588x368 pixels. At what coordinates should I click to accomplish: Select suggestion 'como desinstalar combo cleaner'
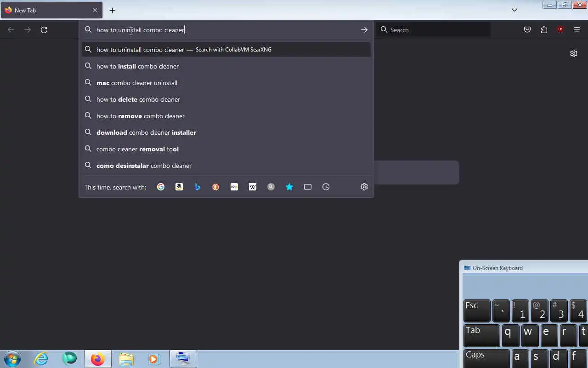point(226,166)
